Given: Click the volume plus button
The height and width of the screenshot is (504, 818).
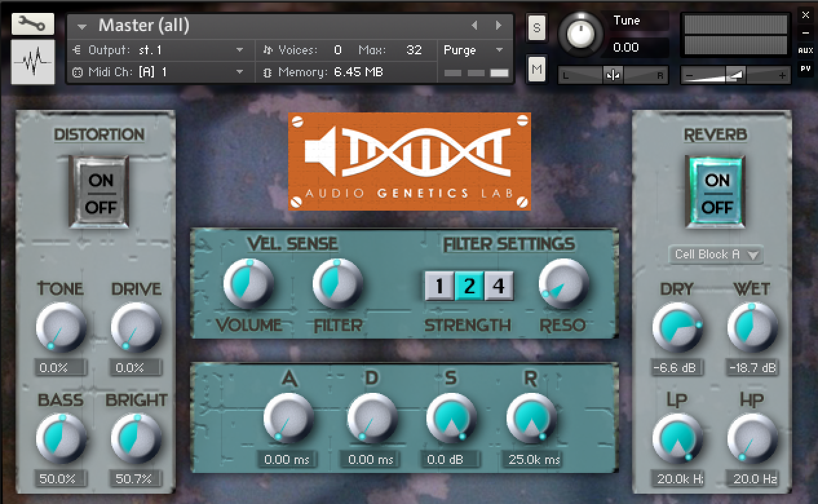Looking at the screenshot, I should click(783, 76).
